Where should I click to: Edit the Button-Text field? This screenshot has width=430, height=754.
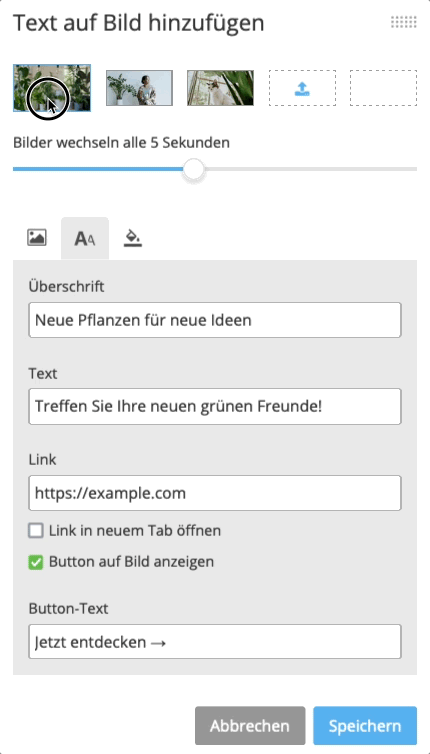click(215, 641)
